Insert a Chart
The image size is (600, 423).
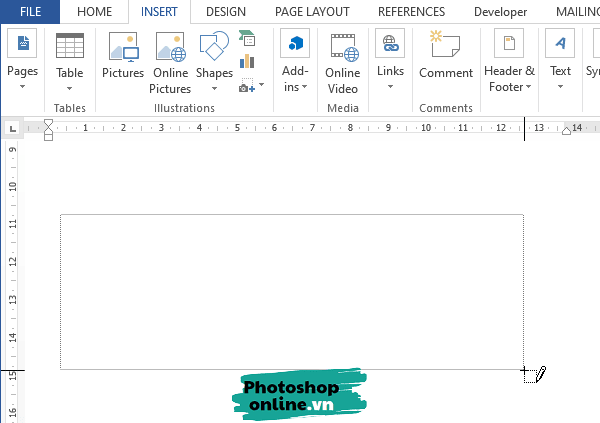pyautogui.click(x=247, y=61)
